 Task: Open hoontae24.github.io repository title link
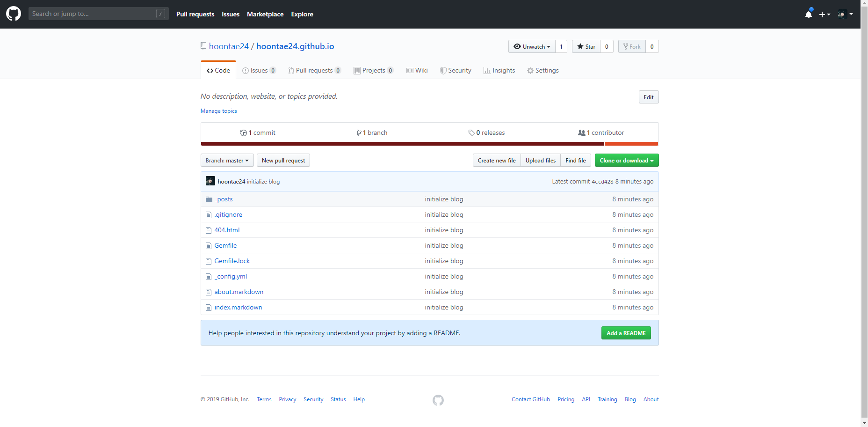(295, 46)
